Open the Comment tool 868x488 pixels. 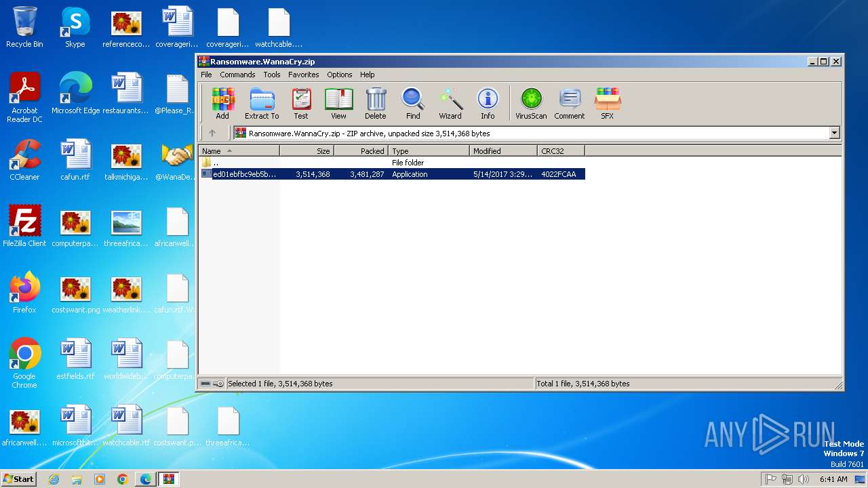click(x=570, y=104)
